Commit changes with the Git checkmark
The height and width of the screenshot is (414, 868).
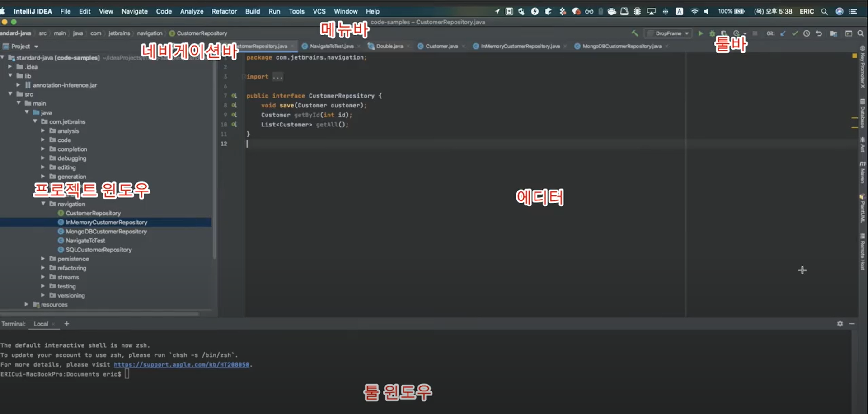(795, 33)
